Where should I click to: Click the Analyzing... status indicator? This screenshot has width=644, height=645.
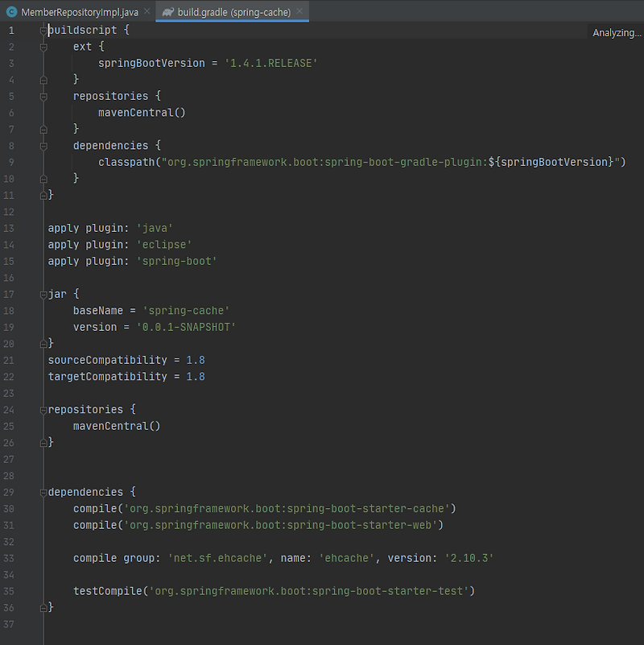pyautogui.click(x=617, y=32)
